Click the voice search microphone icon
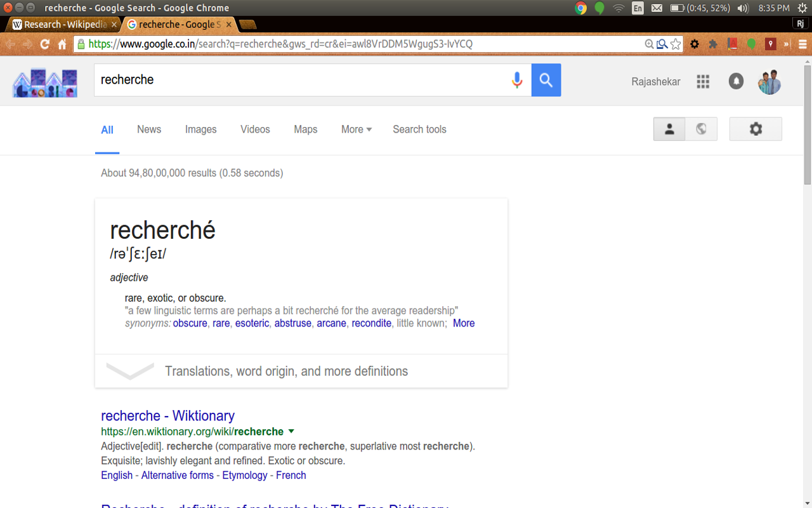Image resolution: width=812 pixels, height=508 pixels. (x=517, y=80)
